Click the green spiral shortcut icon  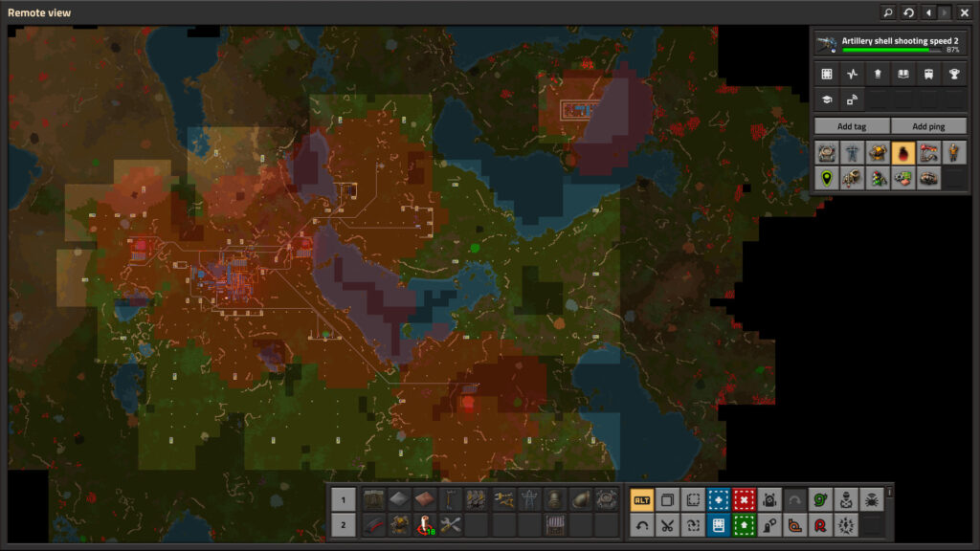[820, 499]
